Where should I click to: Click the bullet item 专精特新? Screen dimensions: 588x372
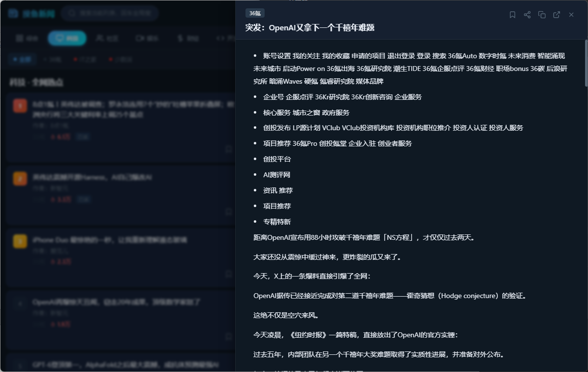(277, 222)
